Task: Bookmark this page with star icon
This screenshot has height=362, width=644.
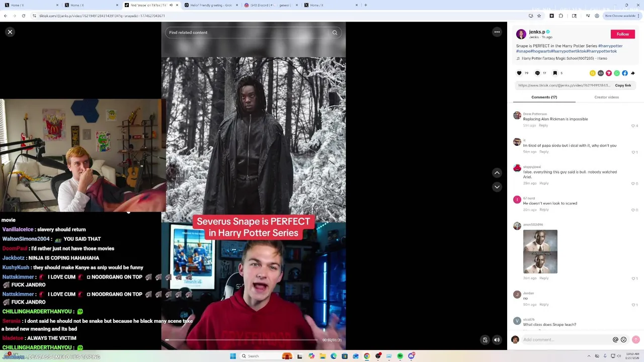Action: pos(539,16)
